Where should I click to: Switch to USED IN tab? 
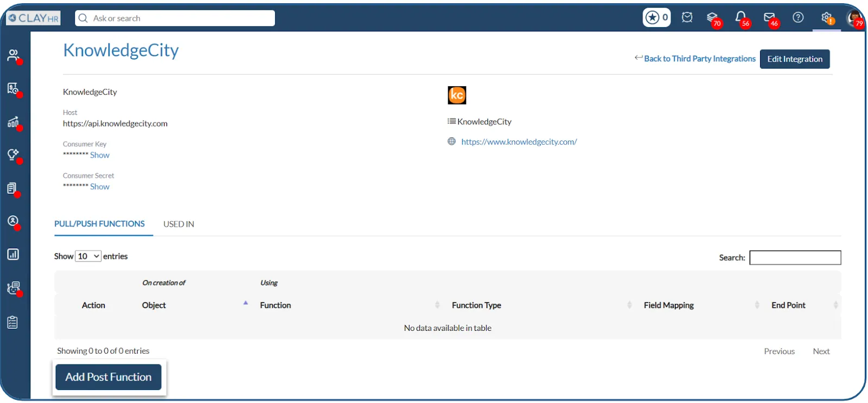(178, 224)
